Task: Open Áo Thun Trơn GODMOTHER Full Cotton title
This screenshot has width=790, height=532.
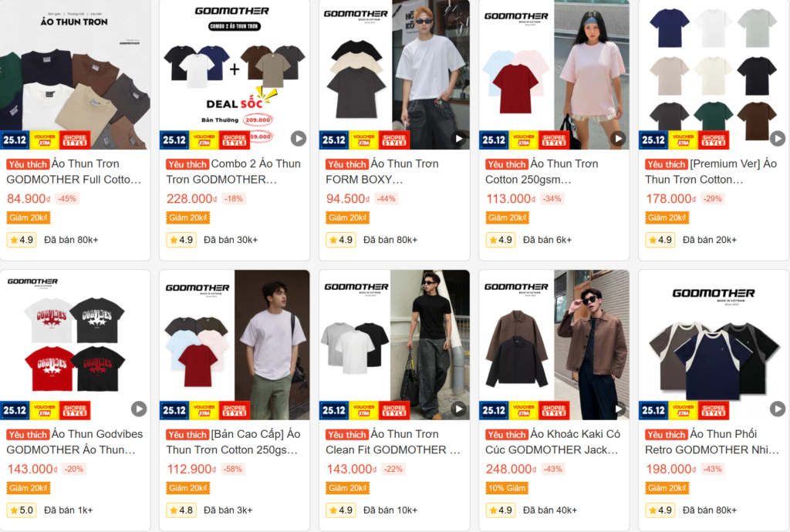Action: [x=74, y=172]
